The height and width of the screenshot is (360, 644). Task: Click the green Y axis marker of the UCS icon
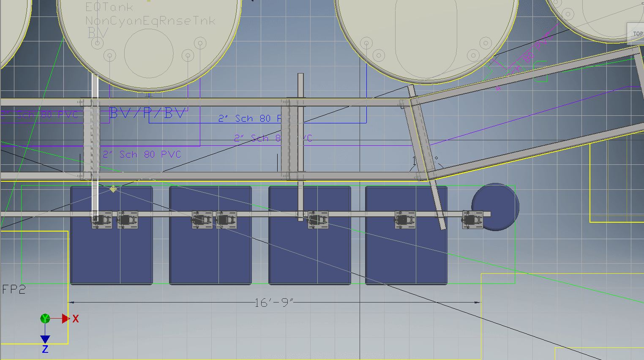45,319
